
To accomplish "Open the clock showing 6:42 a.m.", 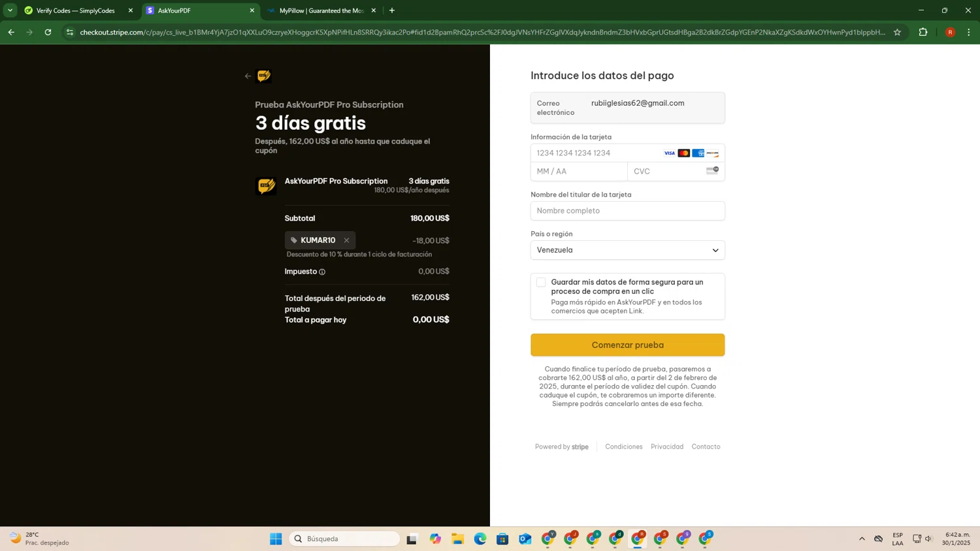I will [x=956, y=539].
